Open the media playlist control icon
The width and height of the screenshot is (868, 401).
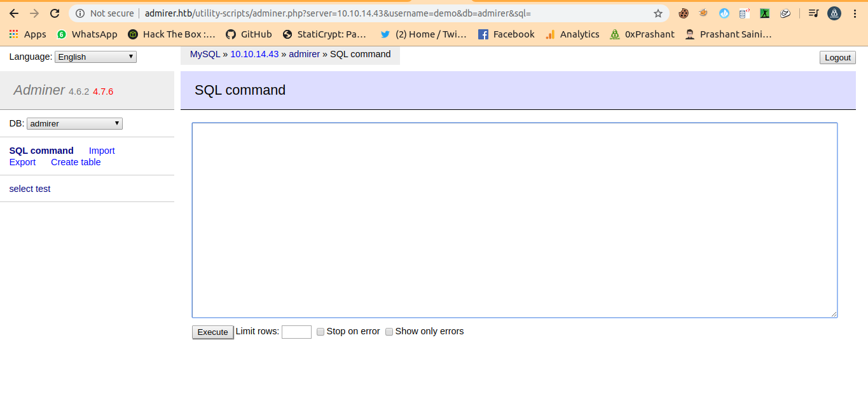(813, 13)
